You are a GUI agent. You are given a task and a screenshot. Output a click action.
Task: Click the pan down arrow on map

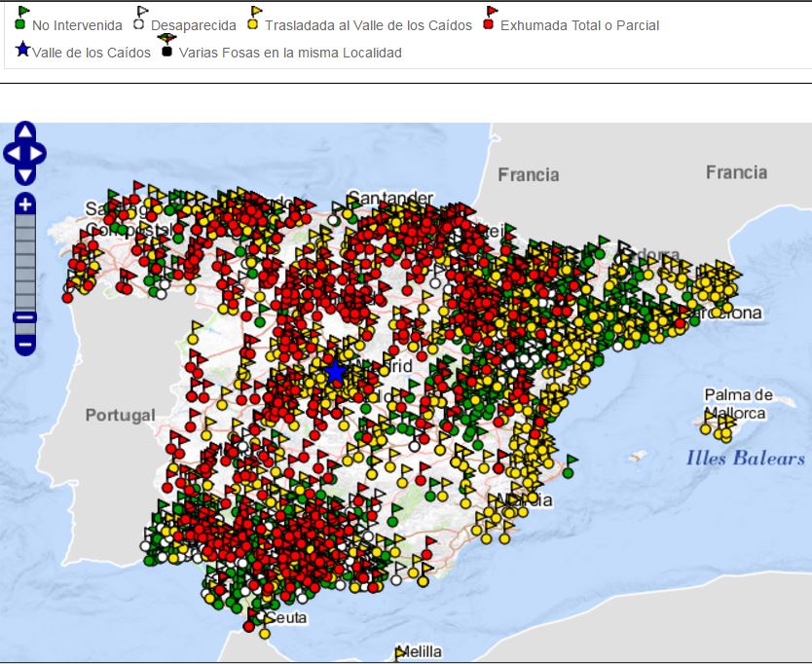point(25,174)
